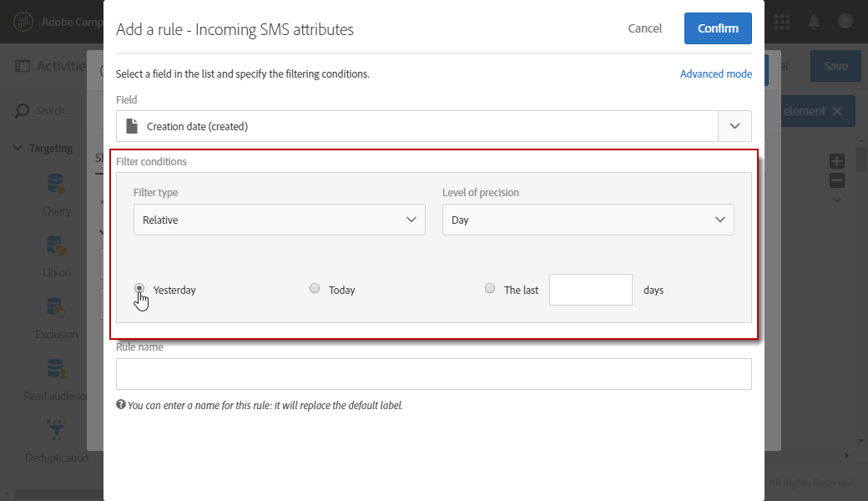Click the zoom in plus icon

(x=837, y=161)
